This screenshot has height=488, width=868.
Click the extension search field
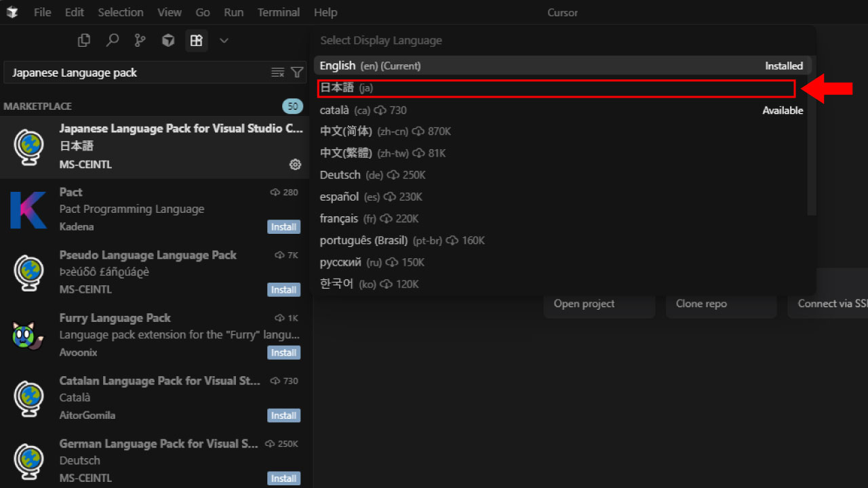(x=140, y=73)
